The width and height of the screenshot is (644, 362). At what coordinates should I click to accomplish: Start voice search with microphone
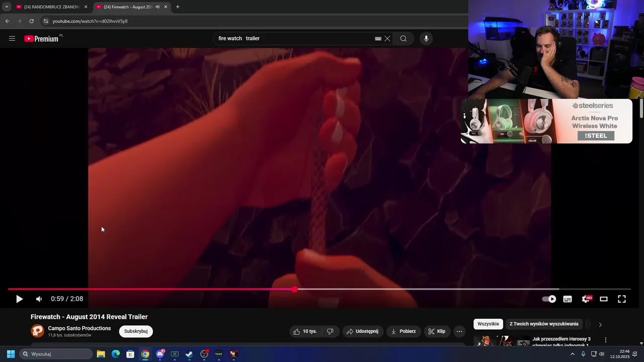[426, 39]
